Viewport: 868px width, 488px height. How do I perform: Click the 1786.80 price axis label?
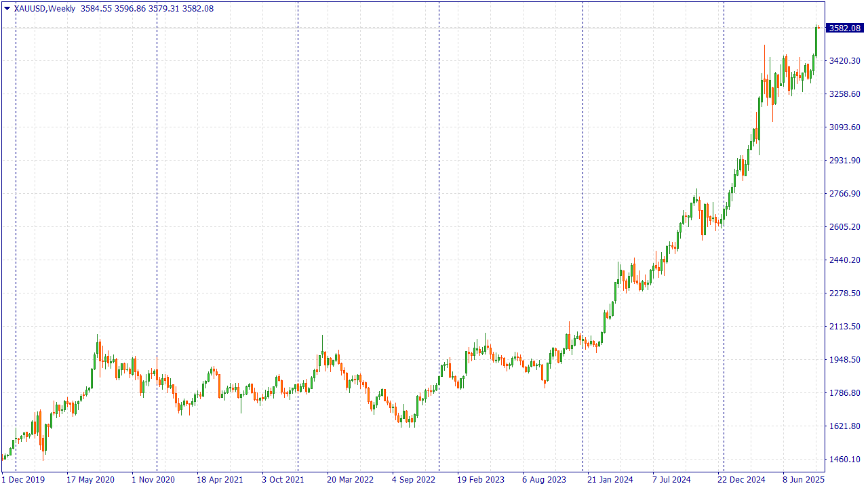click(844, 393)
